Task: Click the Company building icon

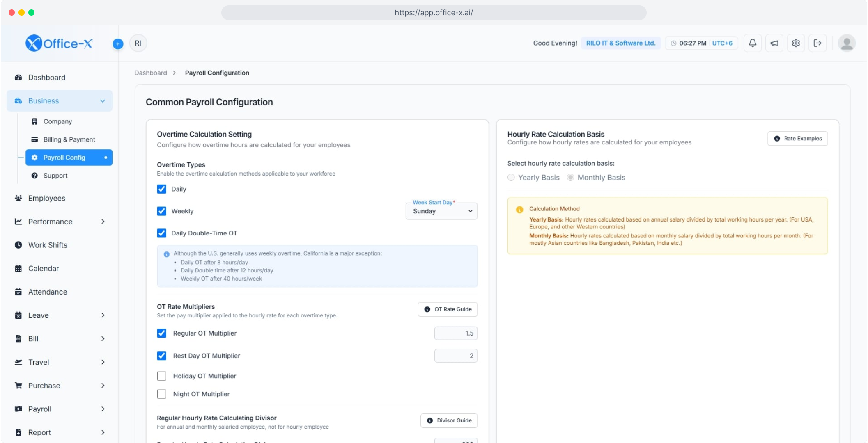Action: coord(34,121)
